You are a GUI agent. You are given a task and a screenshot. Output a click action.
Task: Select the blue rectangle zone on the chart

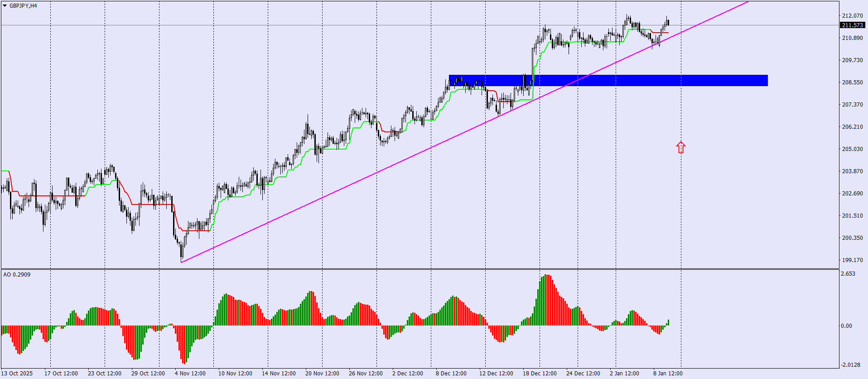[x=608, y=81]
